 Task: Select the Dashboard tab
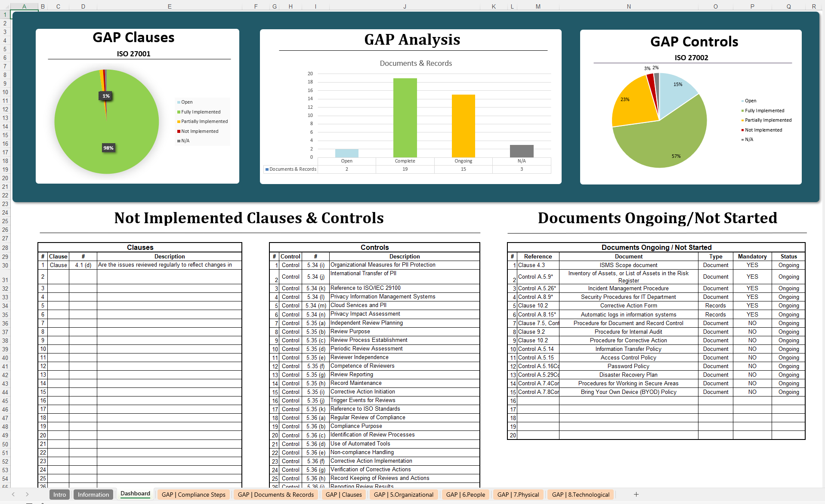coord(135,494)
